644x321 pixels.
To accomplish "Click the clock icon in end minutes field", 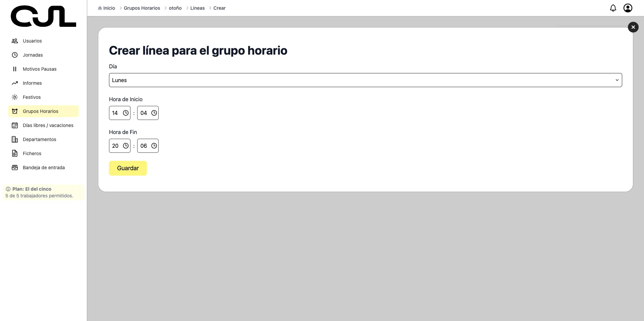I will click(x=154, y=146).
